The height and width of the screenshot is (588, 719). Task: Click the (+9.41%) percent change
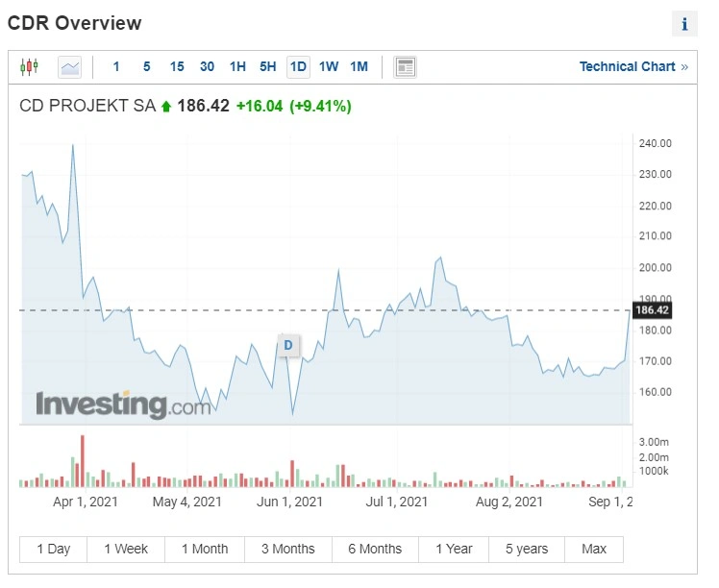coord(320,107)
